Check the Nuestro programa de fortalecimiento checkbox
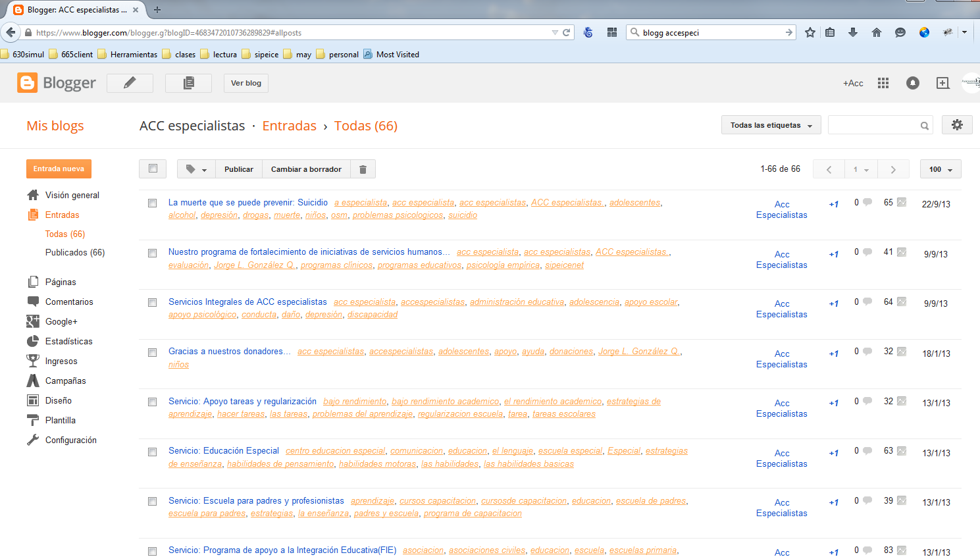The width and height of the screenshot is (980, 557). click(153, 253)
